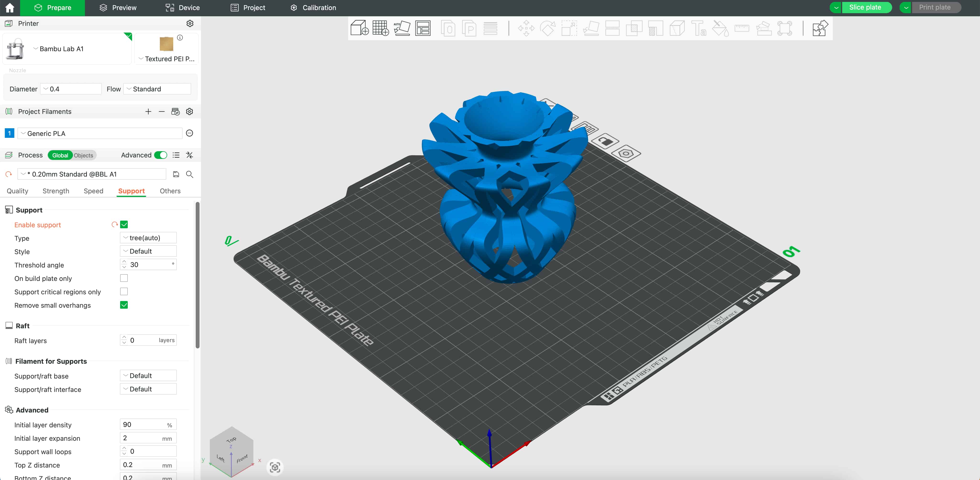The width and height of the screenshot is (980, 480).
Task: Select the Cut tool
Action: (612, 28)
